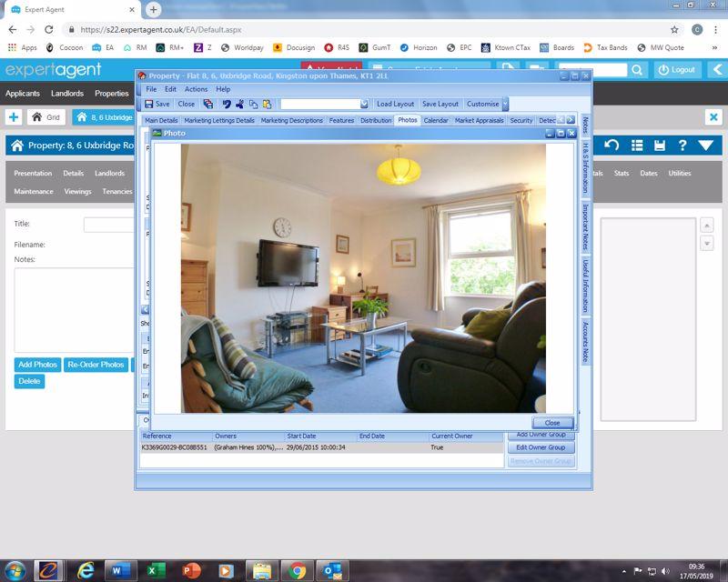Click the Delete button below Add Photos

pos(29,381)
